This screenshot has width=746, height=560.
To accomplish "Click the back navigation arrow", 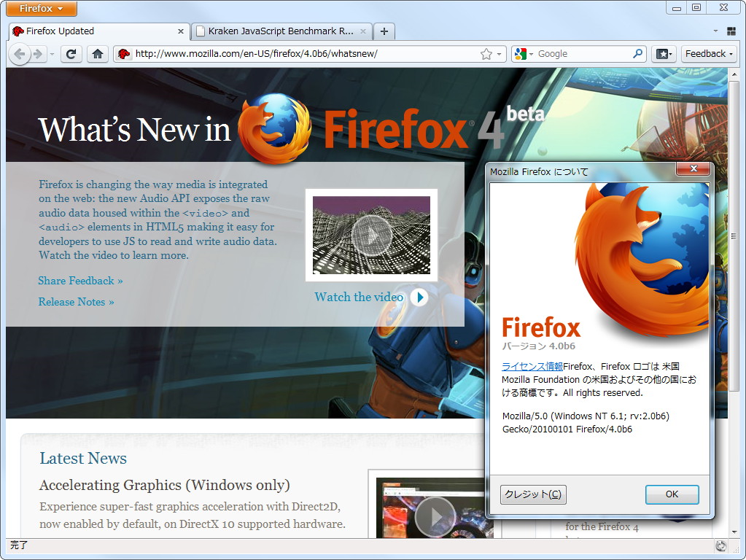I will click(x=20, y=53).
